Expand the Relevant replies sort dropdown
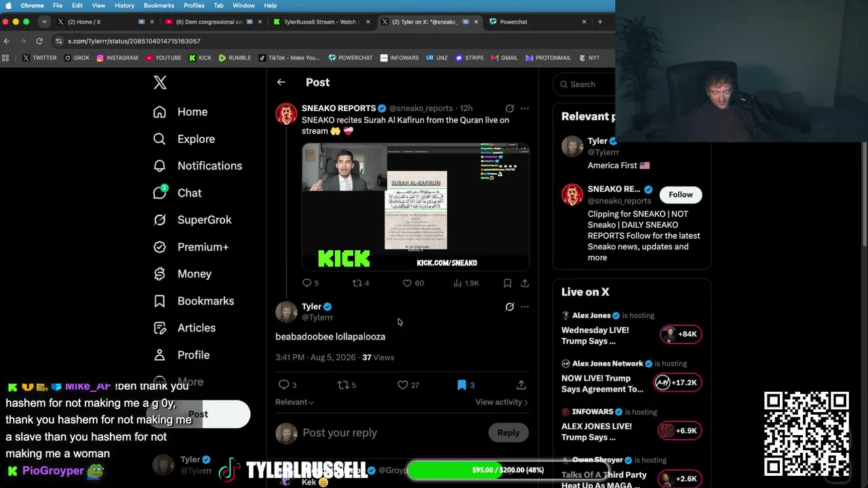The width and height of the screenshot is (868, 488). coord(294,402)
